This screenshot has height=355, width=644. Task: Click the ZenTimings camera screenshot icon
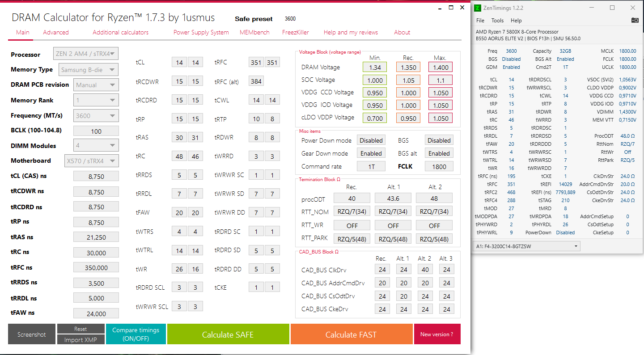pyautogui.click(x=635, y=21)
